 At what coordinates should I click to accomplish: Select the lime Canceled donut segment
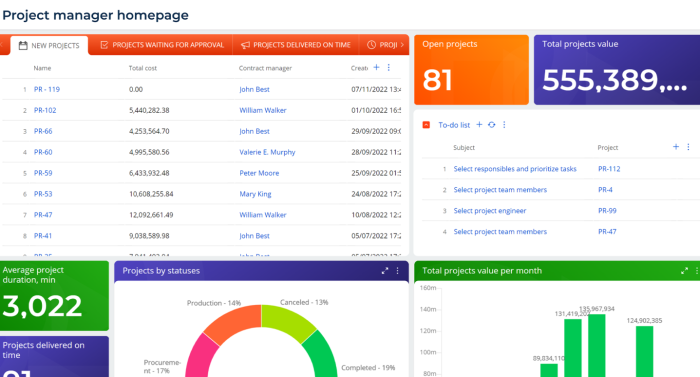point(287,322)
